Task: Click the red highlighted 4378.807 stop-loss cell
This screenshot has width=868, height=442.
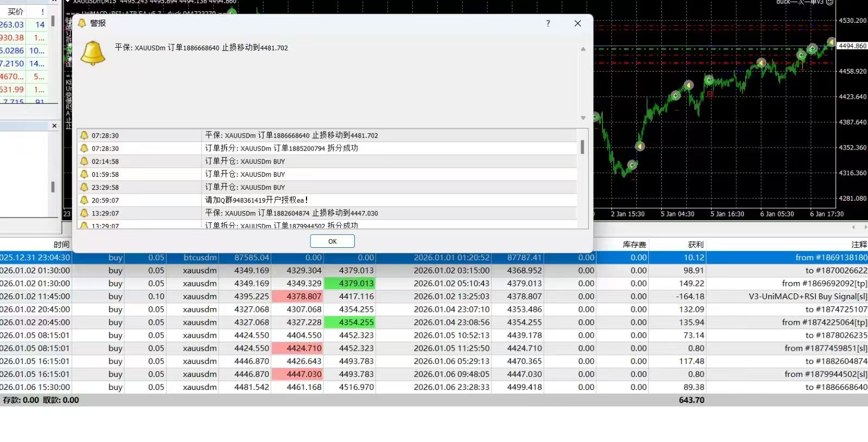Action: point(297,297)
